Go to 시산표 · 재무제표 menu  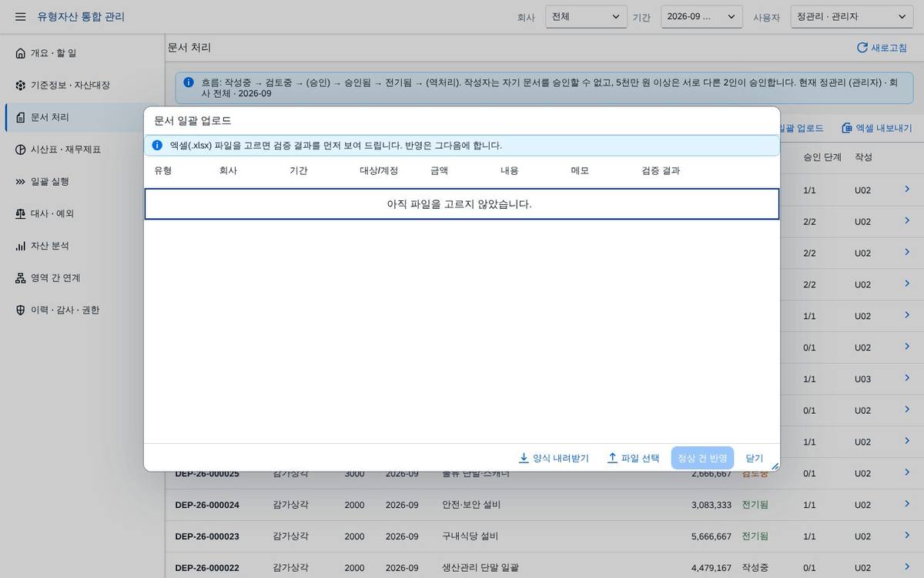click(x=82, y=150)
